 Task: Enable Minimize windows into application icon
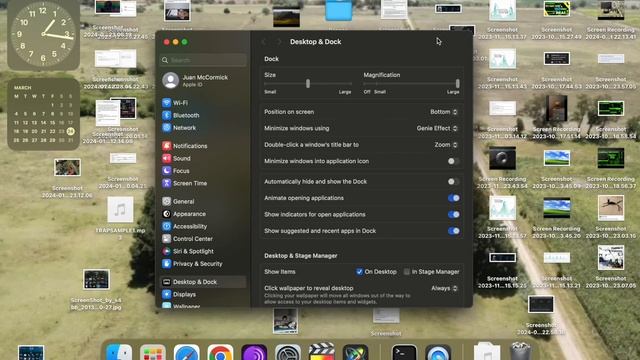pyautogui.click(x=453, y=161)
